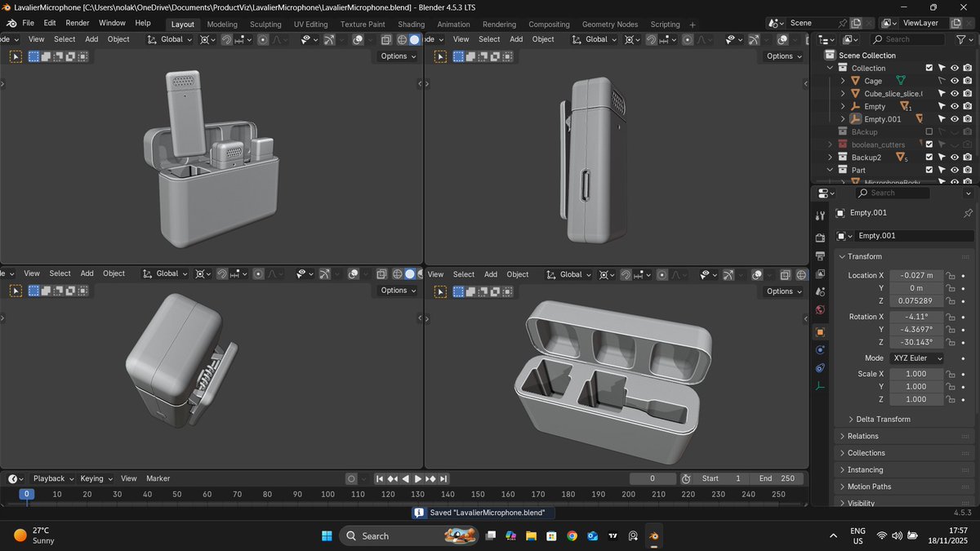
Task: Switch to the Modeling workspace tab
Action: (x=222, y=24)
